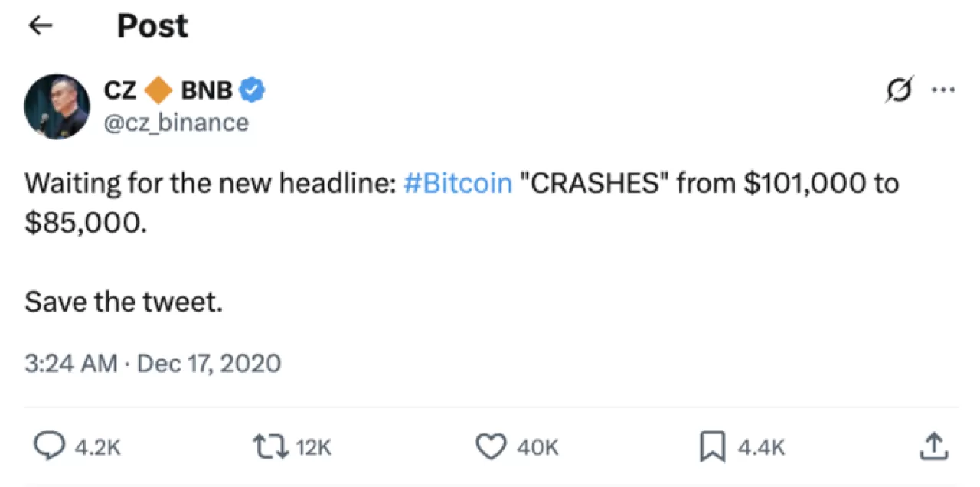
Task: Open Grok analysis of this post
Action: point(900,89)
